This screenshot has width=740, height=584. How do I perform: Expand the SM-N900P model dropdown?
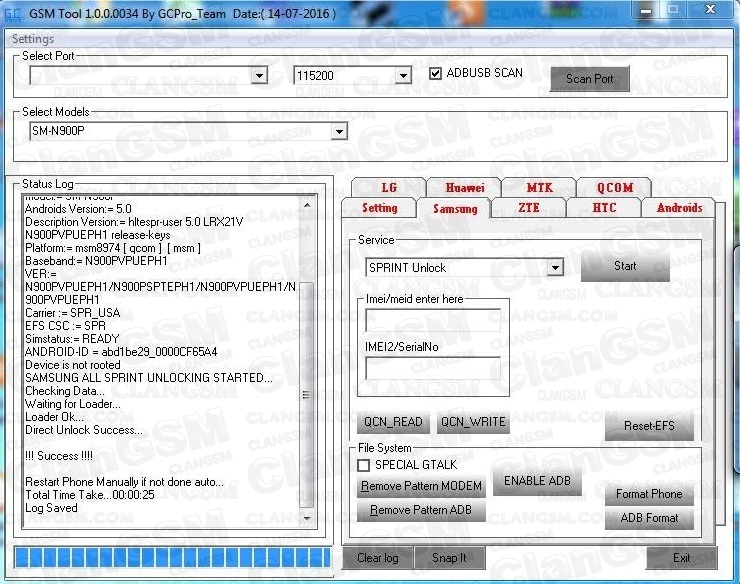(x=339, y=131)
